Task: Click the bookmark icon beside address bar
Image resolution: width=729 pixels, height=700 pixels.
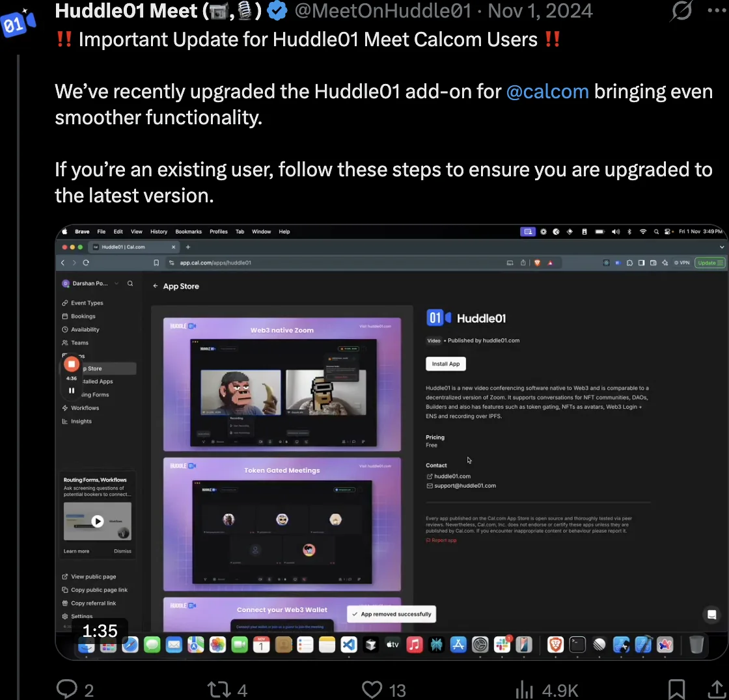Action: [156, 263]
